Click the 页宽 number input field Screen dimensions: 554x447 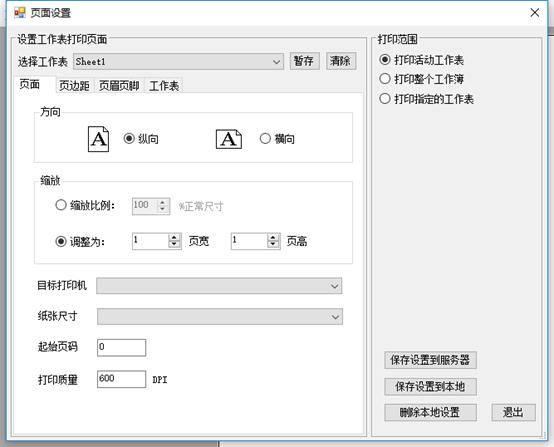coord(151,241)
